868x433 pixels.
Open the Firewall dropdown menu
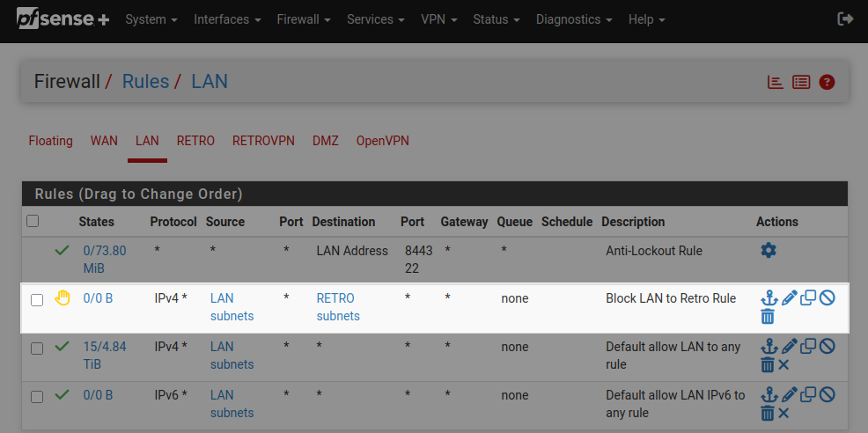[x=304, y=19]
